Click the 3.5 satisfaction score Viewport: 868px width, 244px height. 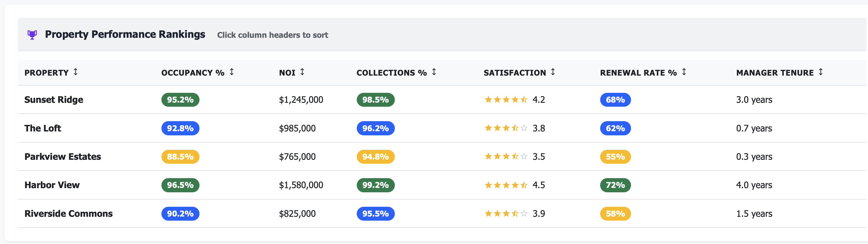tap(539, 157)
